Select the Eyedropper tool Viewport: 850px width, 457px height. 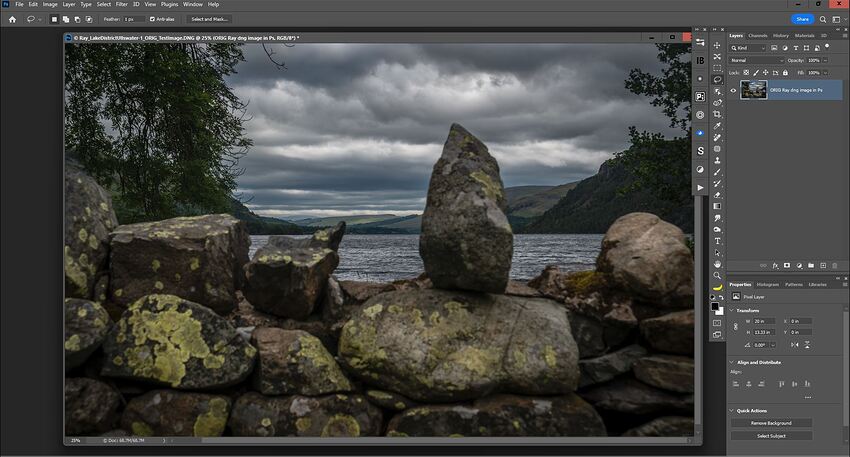click(717, 126)
